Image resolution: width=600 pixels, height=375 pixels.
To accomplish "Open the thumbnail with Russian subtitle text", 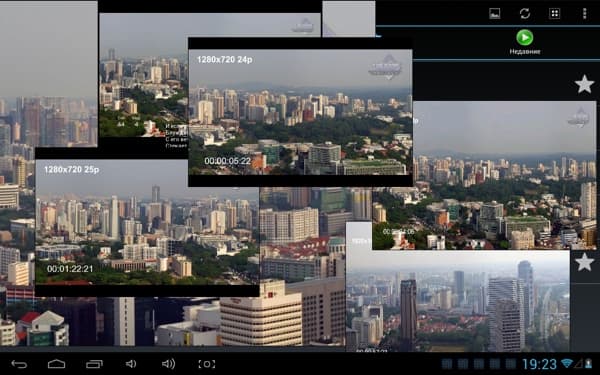I will pyautogui.click(x=143, y=92).
